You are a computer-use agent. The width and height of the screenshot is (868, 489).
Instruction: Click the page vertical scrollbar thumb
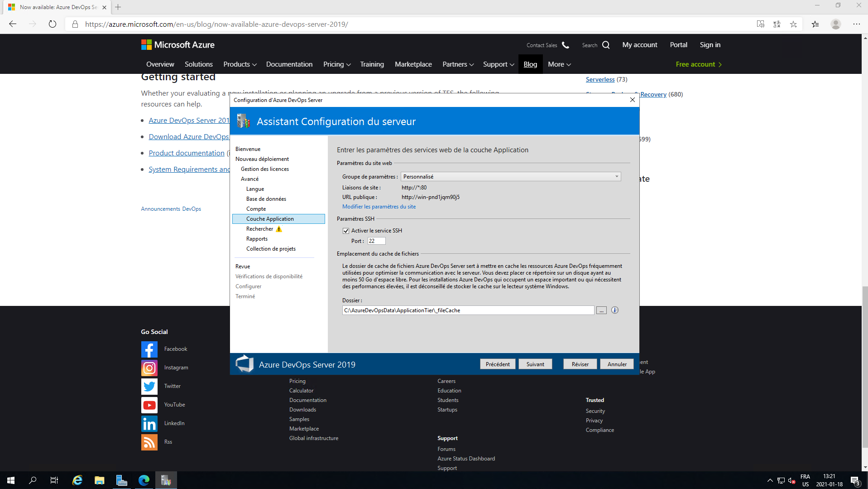tap(865, 367)
